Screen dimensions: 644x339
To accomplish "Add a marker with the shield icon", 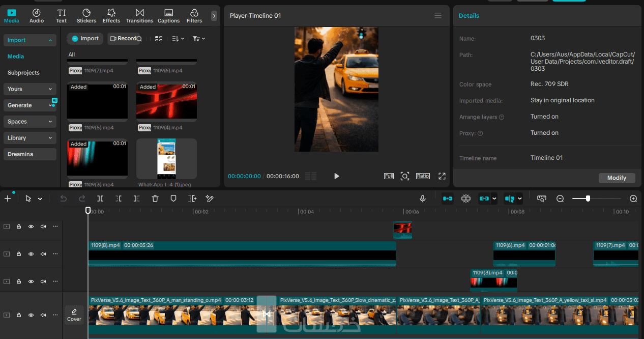I will pyautogui.click(x=173, y=199).
